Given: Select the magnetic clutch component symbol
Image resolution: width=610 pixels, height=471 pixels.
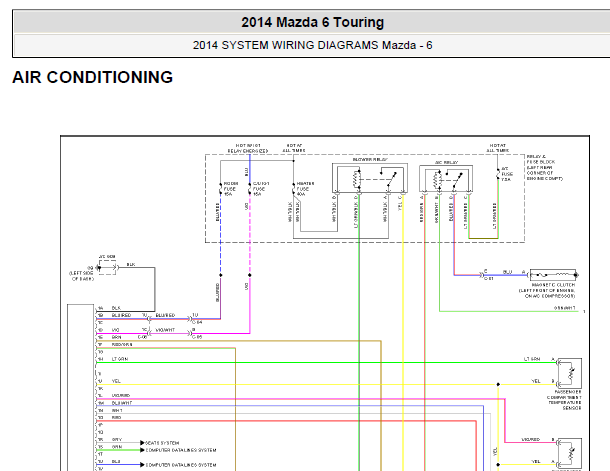Looking at the screenshot, I should [x=553, y=275].
